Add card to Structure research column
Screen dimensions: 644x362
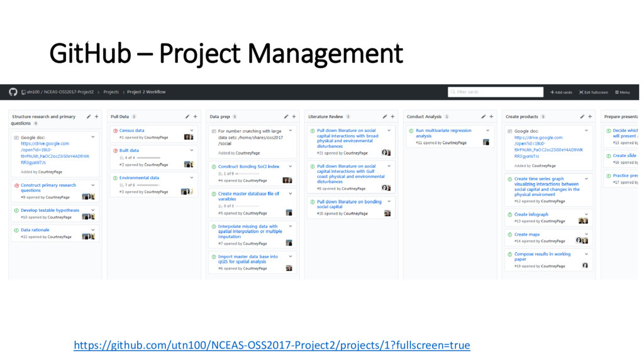coord(96,116)
